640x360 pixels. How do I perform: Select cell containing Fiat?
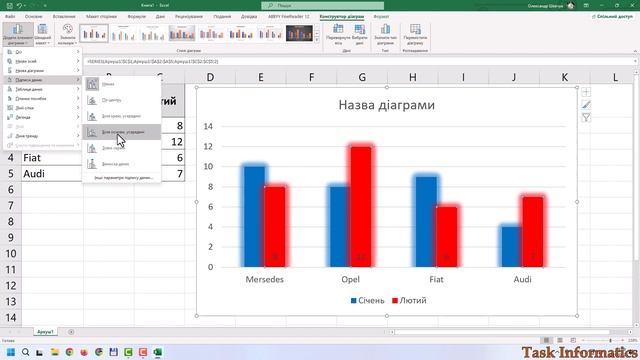(52, 158)
